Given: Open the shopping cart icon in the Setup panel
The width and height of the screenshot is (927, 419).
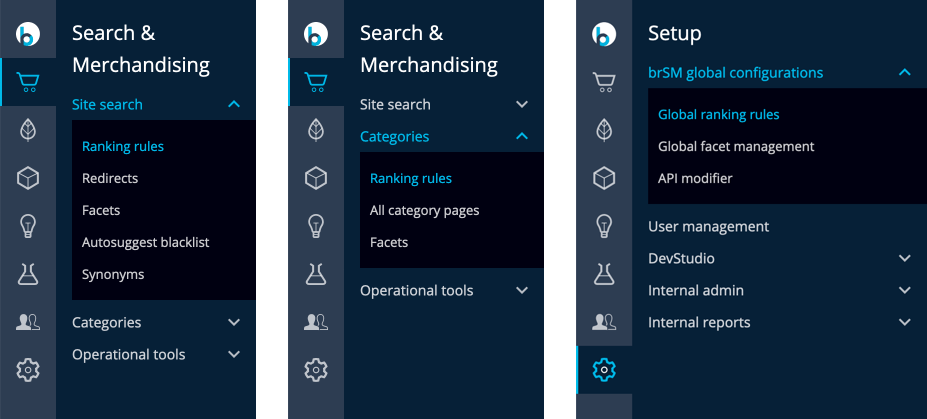Looking at the screenshot, I should 604,82.
